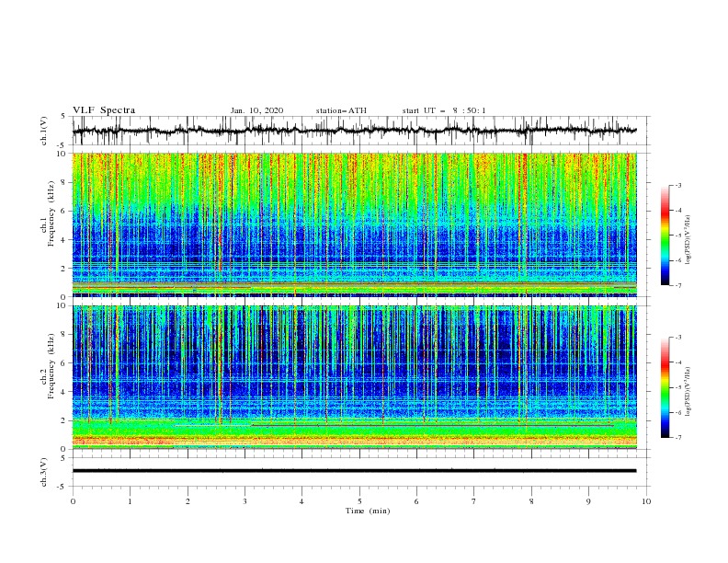Click the ch.3 flat black voltage trace
Screen dimensions: 728x563
click(x=354, y=471)
